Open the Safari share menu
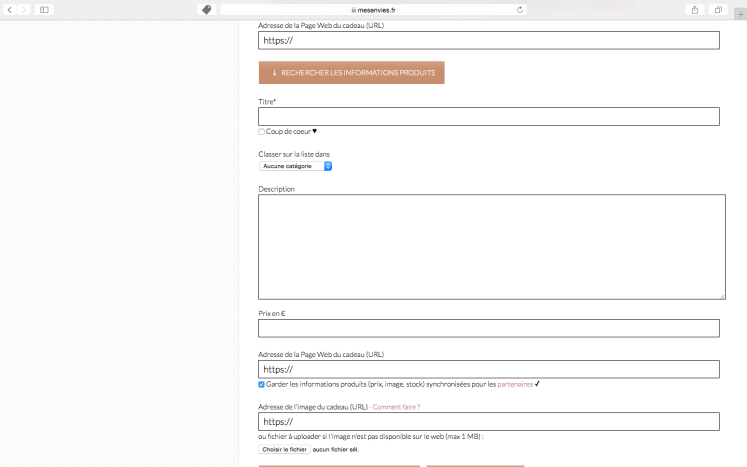The width and height of the screenshot is (747, 467). tap(695, 9)
